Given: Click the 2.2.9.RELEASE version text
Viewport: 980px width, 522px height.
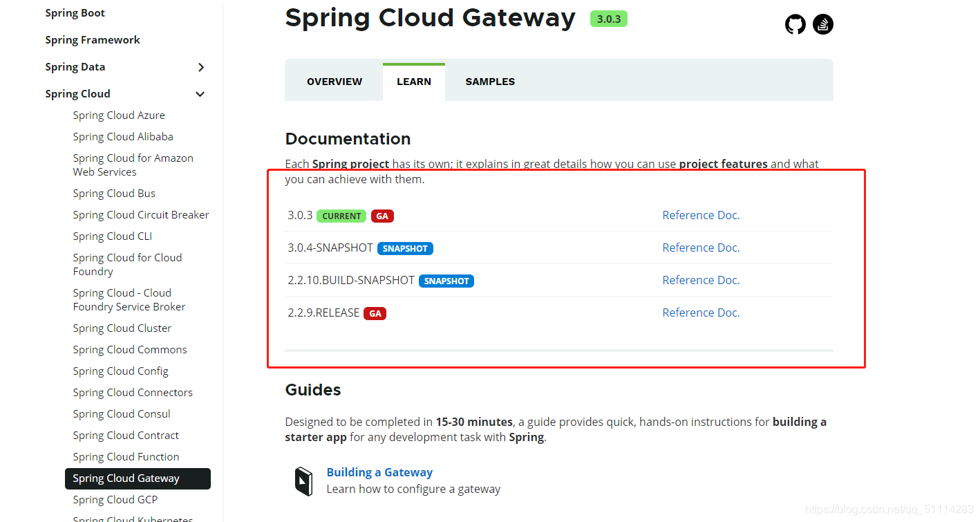Looking at the screenshot, I should tap(323, 313).
